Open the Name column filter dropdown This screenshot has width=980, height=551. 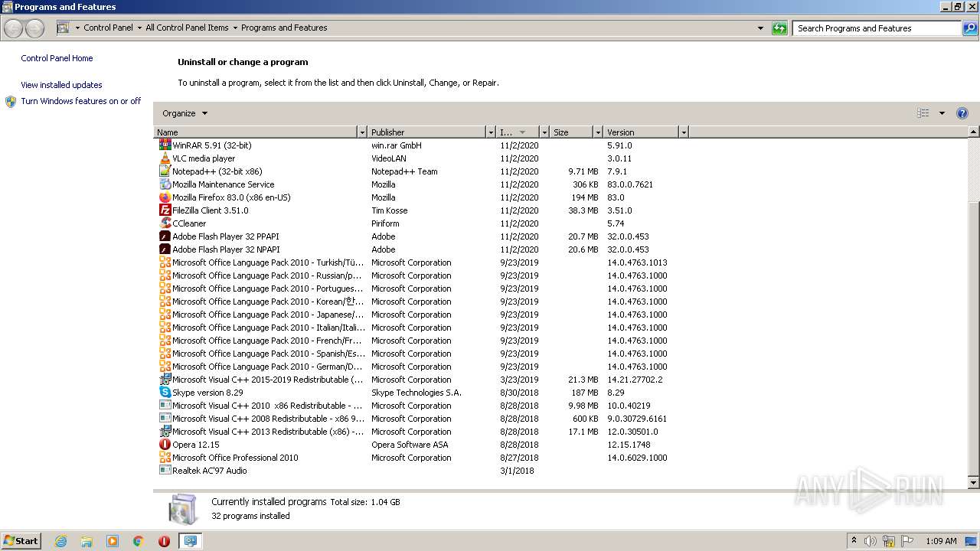tap(362, 132)
